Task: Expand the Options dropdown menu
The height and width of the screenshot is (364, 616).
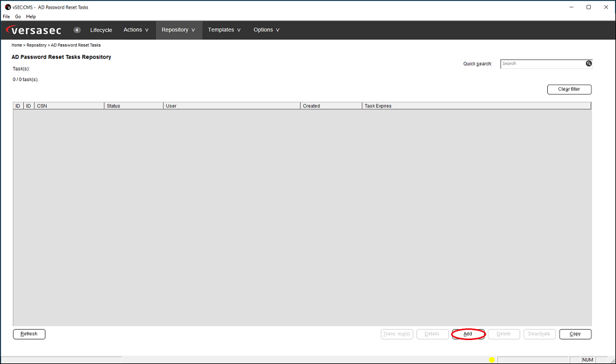Action: click(267, 30)
